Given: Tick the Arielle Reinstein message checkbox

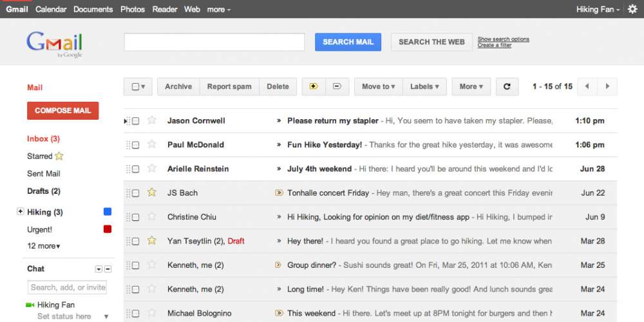Looking at the screenshot, I should tap(135, 169).
